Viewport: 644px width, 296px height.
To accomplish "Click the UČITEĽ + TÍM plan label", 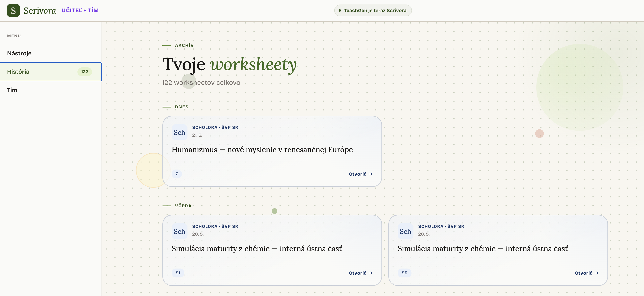I will click(80, 10).
